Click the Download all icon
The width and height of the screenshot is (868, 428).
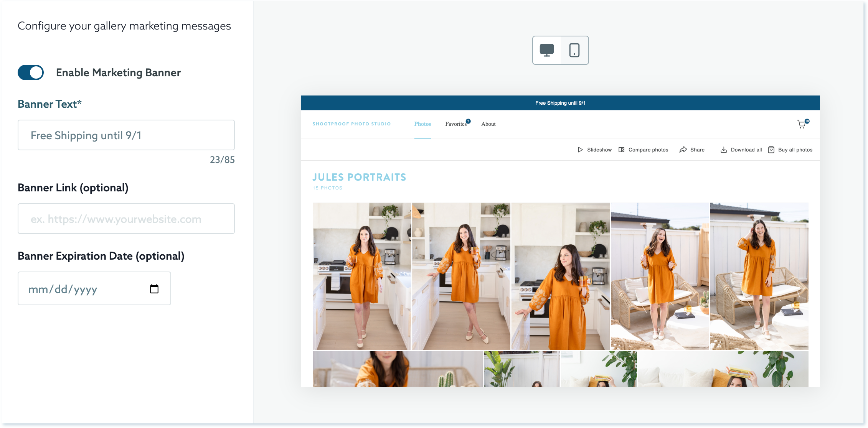[x=724, y=150]
